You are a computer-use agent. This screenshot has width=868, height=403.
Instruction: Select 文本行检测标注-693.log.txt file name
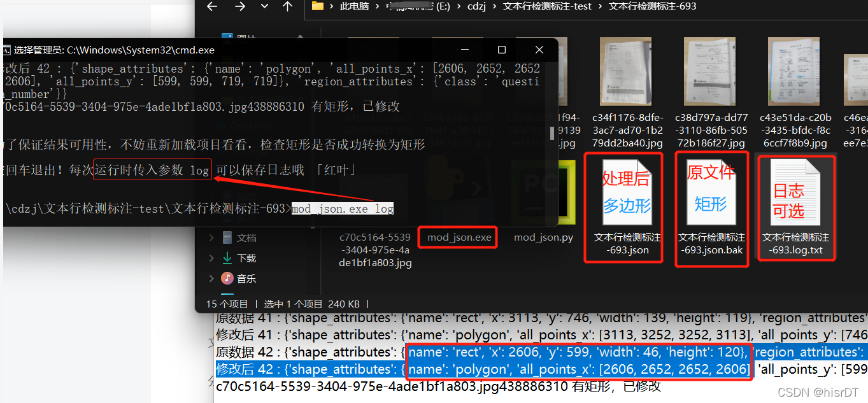(x=796, y=243)
